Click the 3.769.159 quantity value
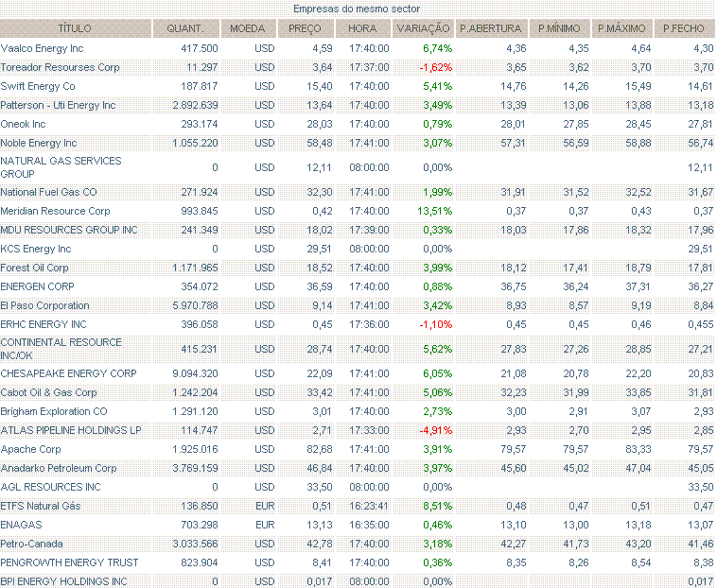 click(x=195, y=468)
